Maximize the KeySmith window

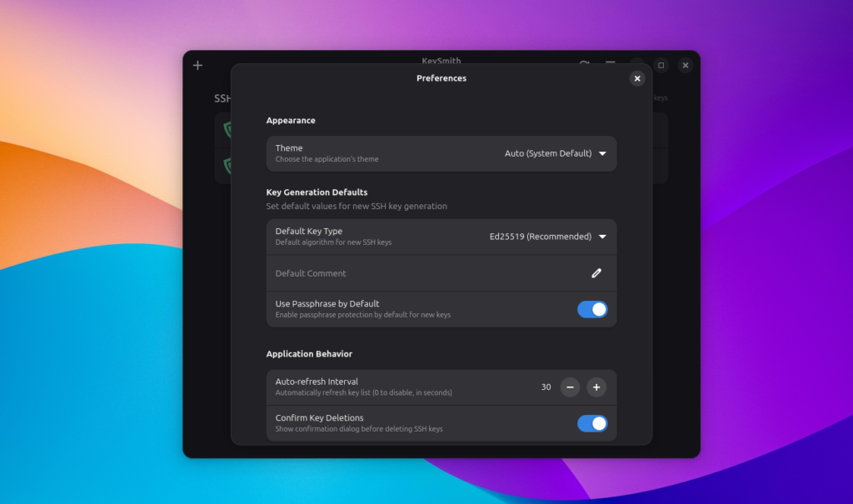coord(661,65)
